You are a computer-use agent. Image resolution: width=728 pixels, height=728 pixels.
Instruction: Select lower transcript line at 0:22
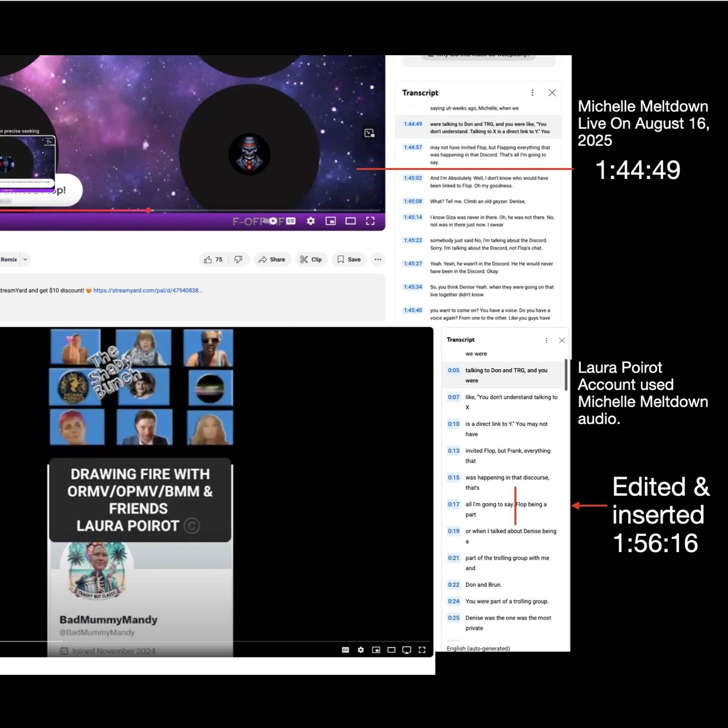coord(505,585)
